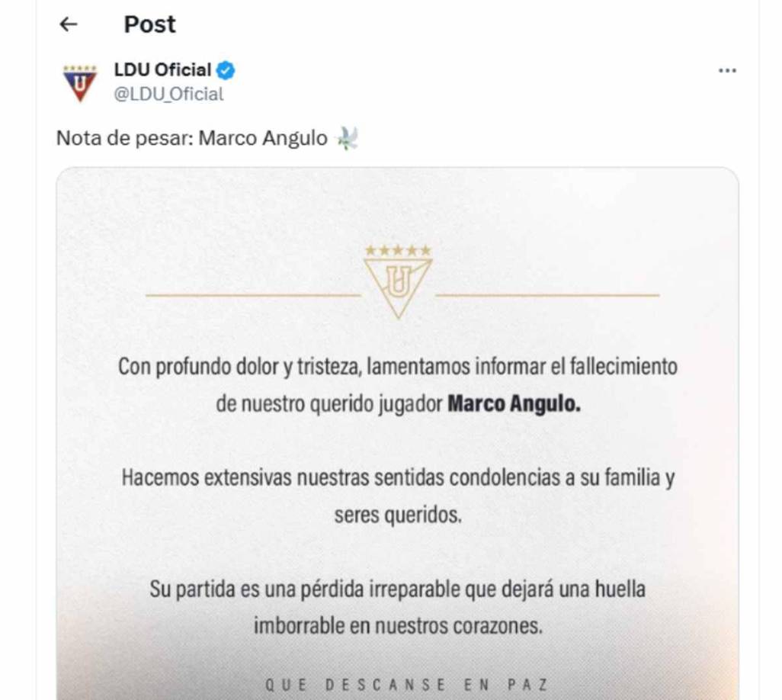Click the Post header label
The width and height of the screenshot is (782, 700).
149,24
